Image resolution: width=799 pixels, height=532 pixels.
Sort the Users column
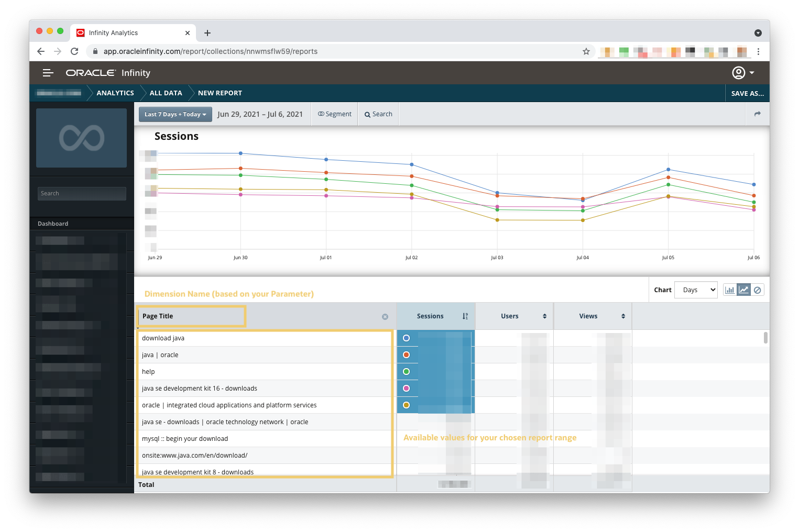[x=544, y=316]
